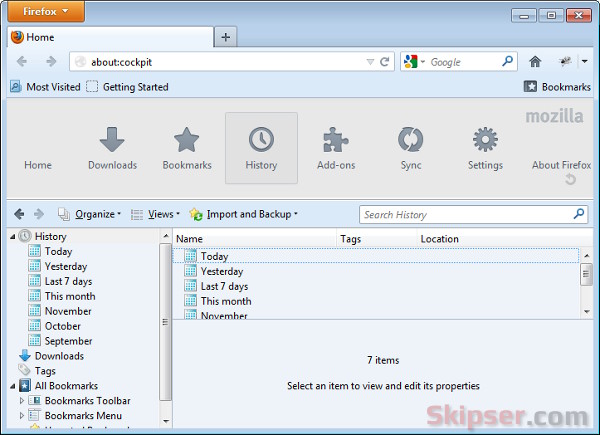Screen dimensions: 600x435
Task: Open the Bookmarks toolbar button
Action: (557, 87)
